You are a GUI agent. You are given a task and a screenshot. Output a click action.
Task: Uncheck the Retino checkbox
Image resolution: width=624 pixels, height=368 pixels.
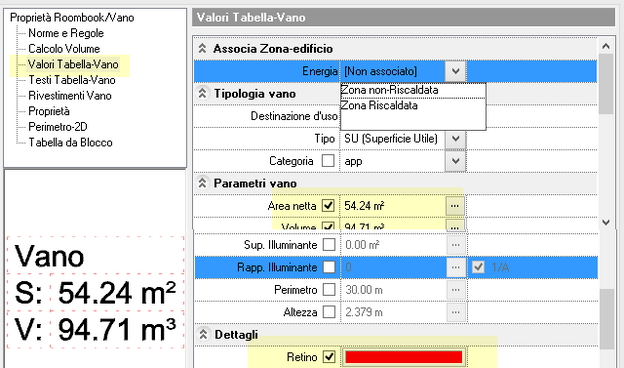[x=329, y=357]
